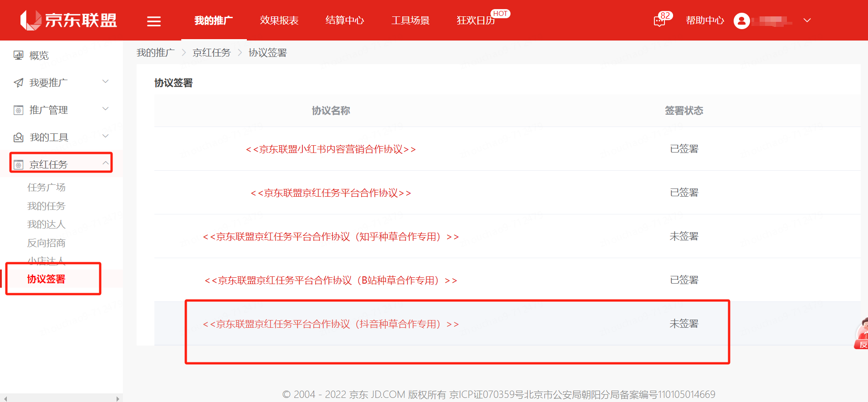Open 协议签署 submenu item

46,279
